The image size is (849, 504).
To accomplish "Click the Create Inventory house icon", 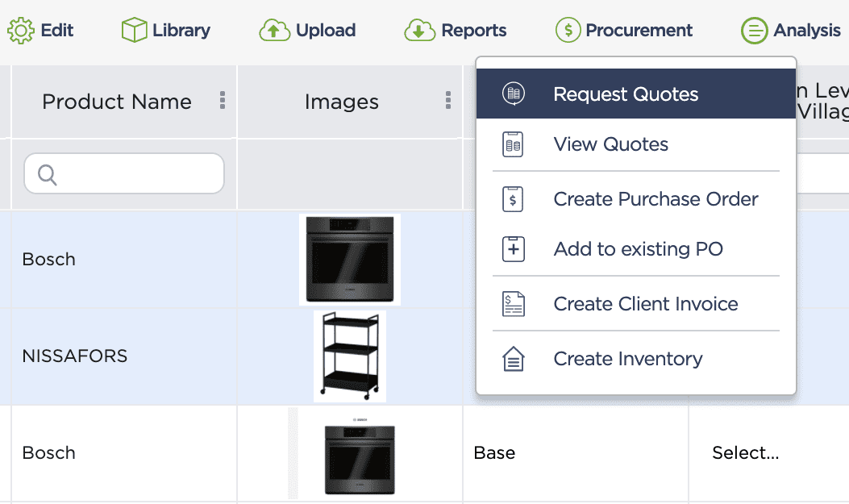I will point(513,359).
